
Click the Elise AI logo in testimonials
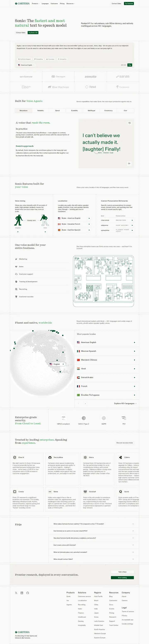(x=14, y=457)
